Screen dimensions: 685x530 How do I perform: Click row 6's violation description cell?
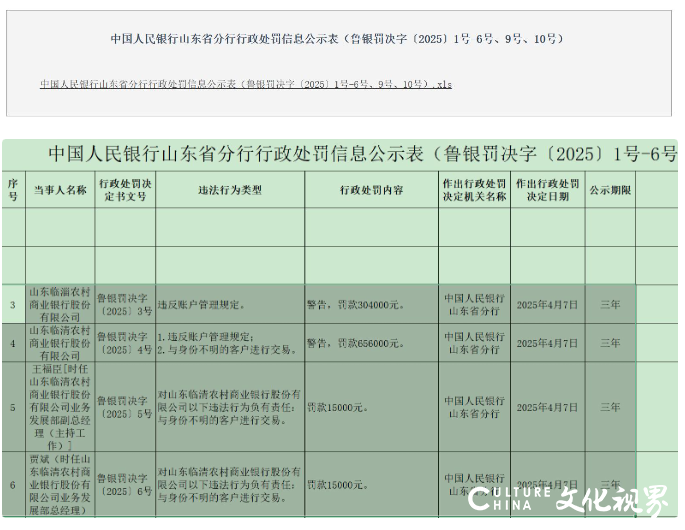coord(230,485)
